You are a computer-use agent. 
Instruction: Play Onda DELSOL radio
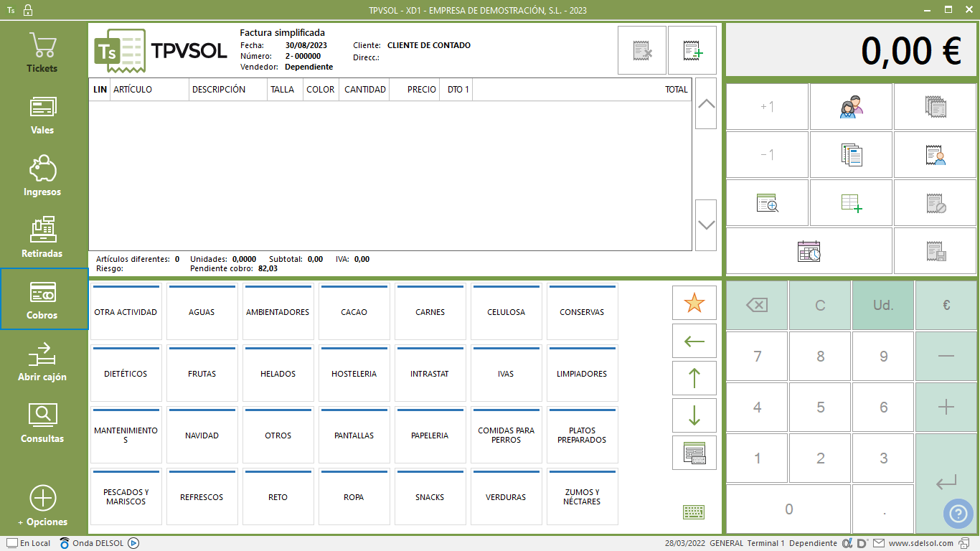coord(133,543)
